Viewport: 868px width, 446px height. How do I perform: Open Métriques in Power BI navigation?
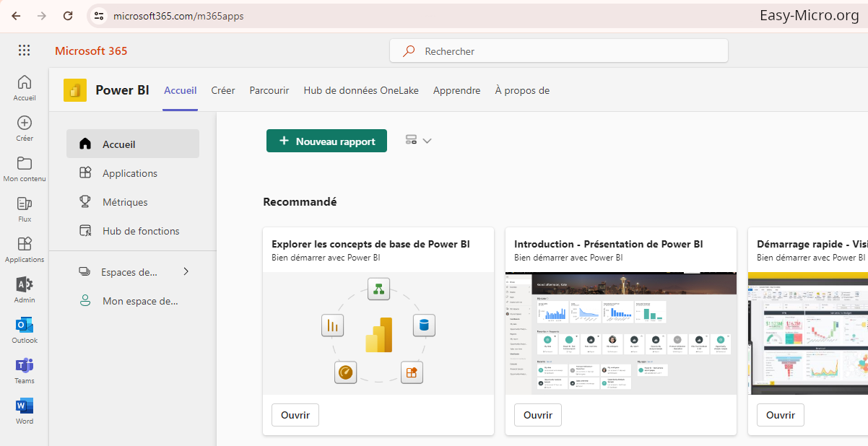coord(133,202)
